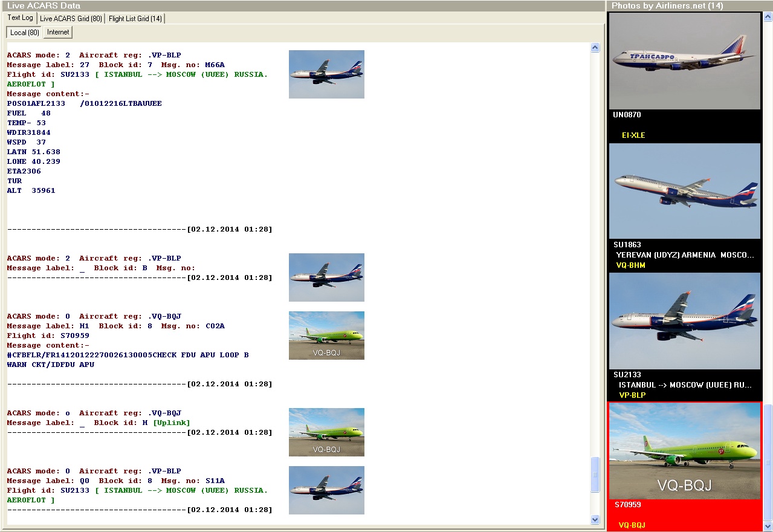Click the ETA2306 line
The image size is (773, 532).
(x=24, y=171)
